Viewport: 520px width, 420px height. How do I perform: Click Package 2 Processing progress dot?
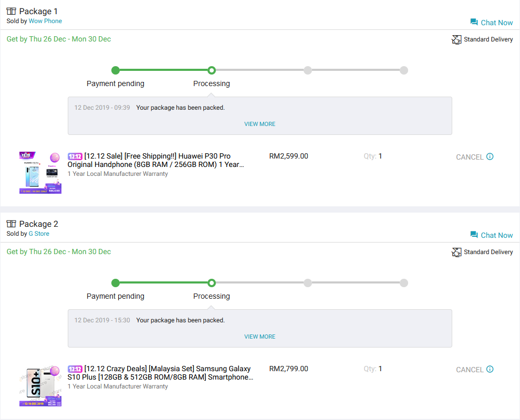coord(212,283)
